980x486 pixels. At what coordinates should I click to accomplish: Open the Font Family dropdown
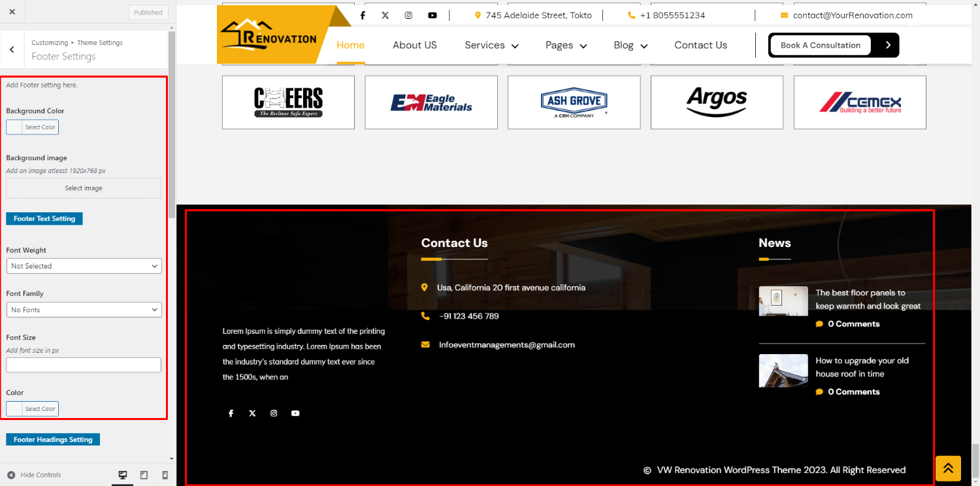[84, 310]
